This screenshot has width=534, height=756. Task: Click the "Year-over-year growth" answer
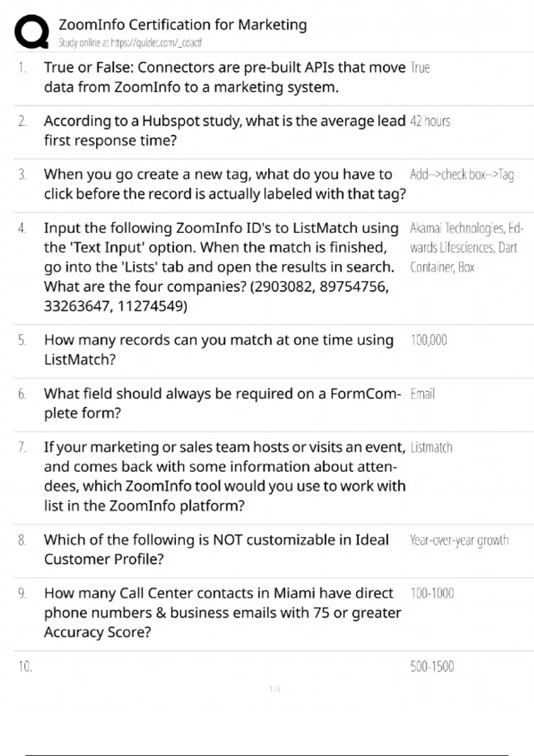(459, 540)
